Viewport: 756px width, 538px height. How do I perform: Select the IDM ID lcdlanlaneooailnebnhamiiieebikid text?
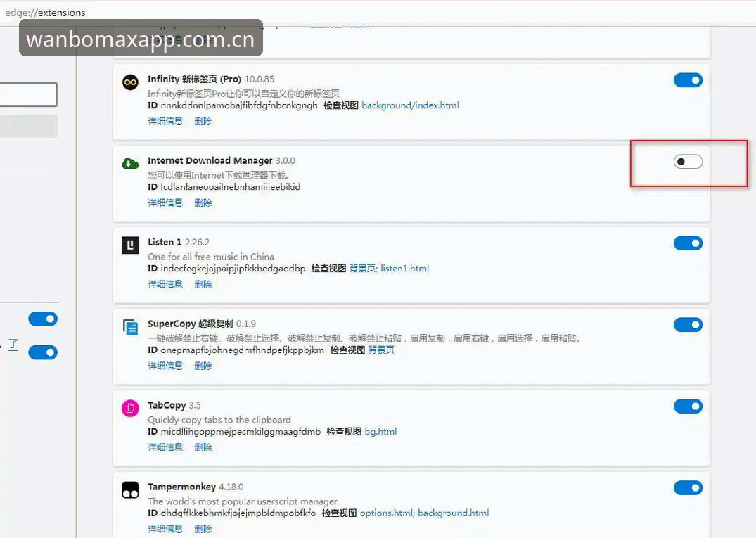click(x=231, y=186)
